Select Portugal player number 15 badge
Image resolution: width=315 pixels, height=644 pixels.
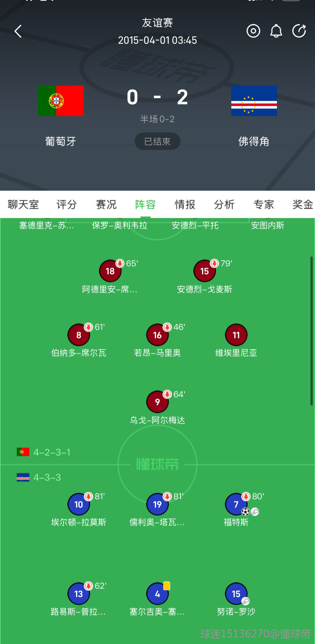coord(205,271)
